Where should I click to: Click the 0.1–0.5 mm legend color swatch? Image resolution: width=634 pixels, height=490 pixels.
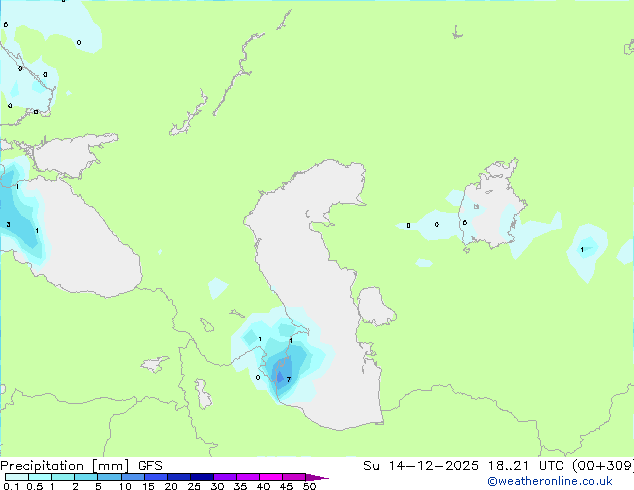click(17, 477)
